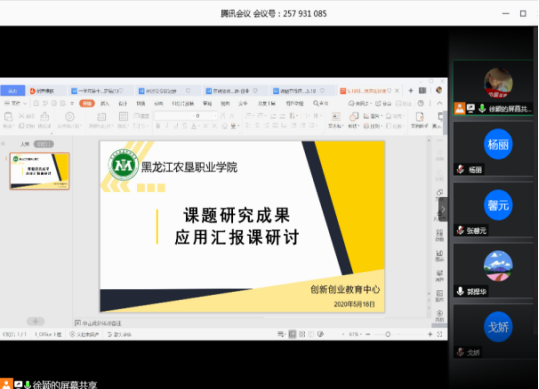539x389 pixels.
Task: Select the first slide thumbnail
Action: point(40,171)
